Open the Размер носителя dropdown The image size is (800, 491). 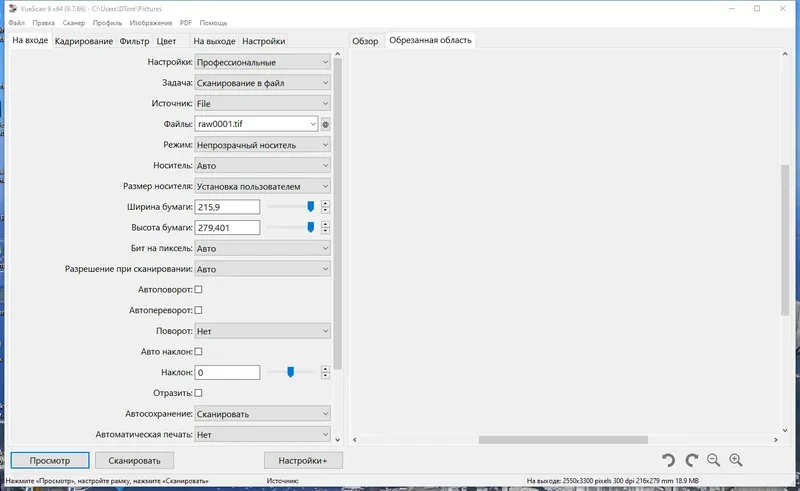coord(262,186)
